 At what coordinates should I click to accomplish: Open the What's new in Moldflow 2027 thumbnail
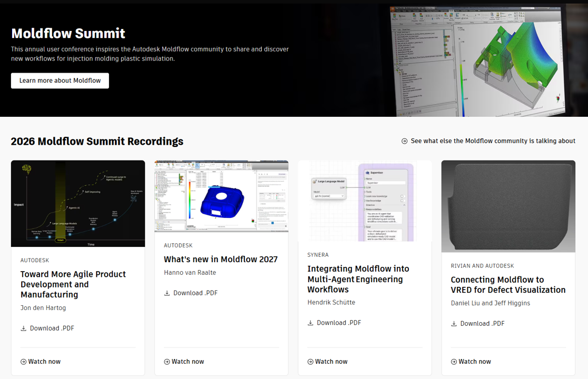221,196
